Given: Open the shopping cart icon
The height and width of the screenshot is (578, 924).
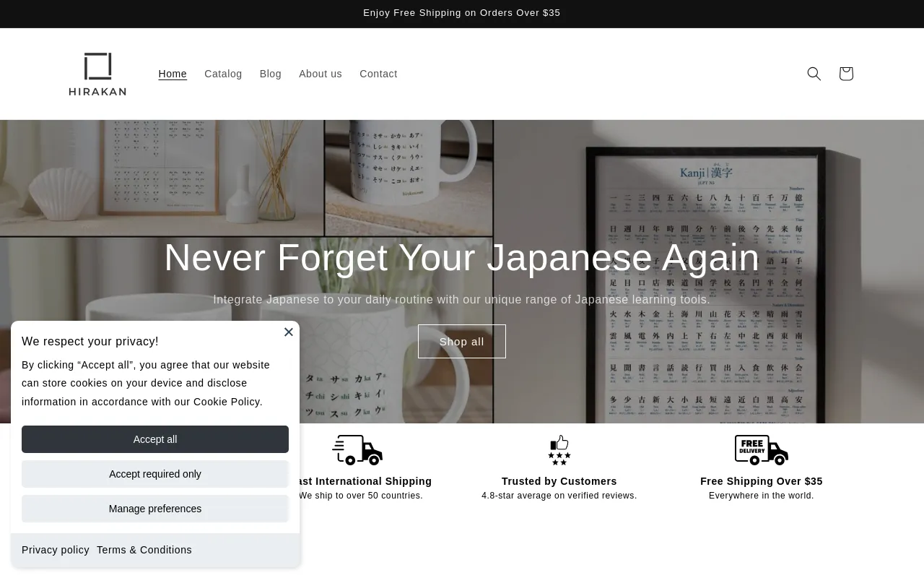Looking at the screenshot, I should pos(846,74).
